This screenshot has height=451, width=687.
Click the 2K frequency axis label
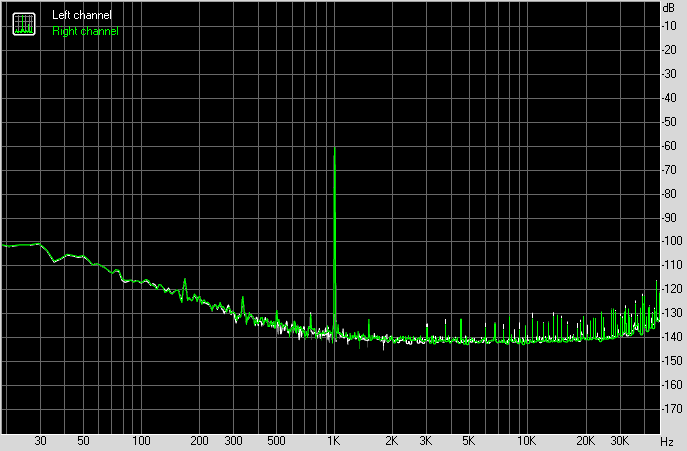[x=392, y=440]
